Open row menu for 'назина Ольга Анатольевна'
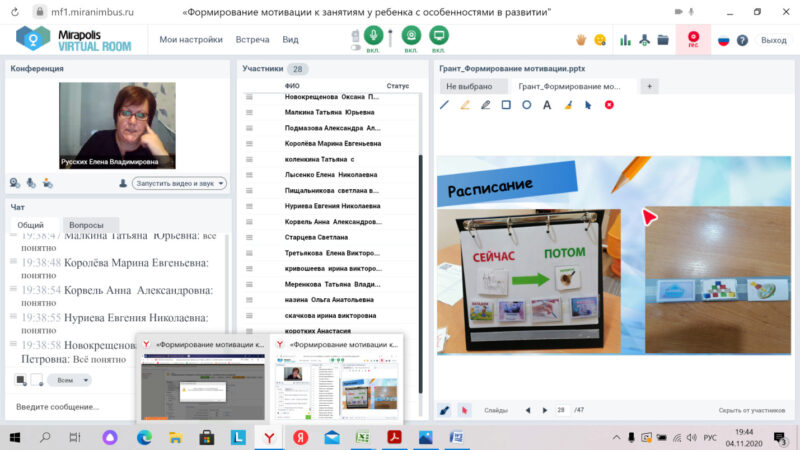800x450 pixels. (249, 300)
